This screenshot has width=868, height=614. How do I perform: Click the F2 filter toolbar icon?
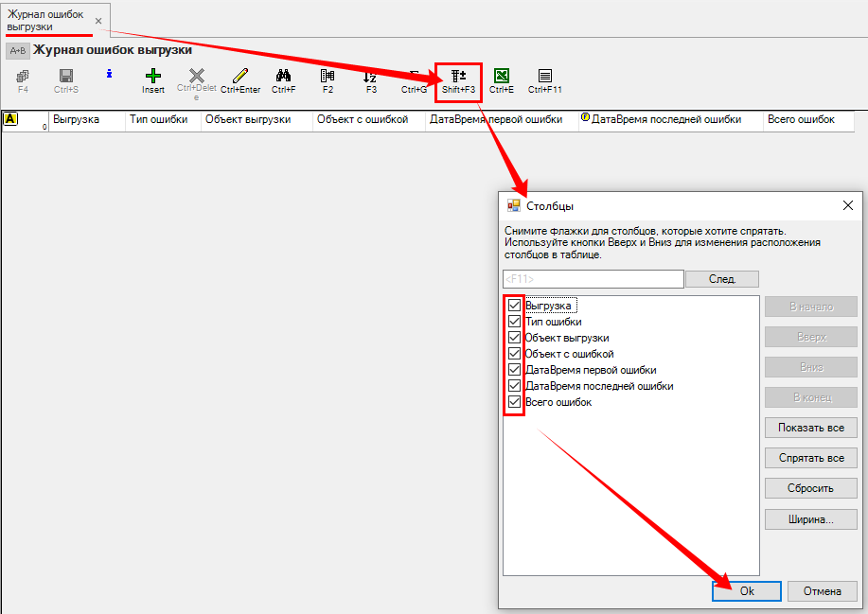tap(328, 76)
